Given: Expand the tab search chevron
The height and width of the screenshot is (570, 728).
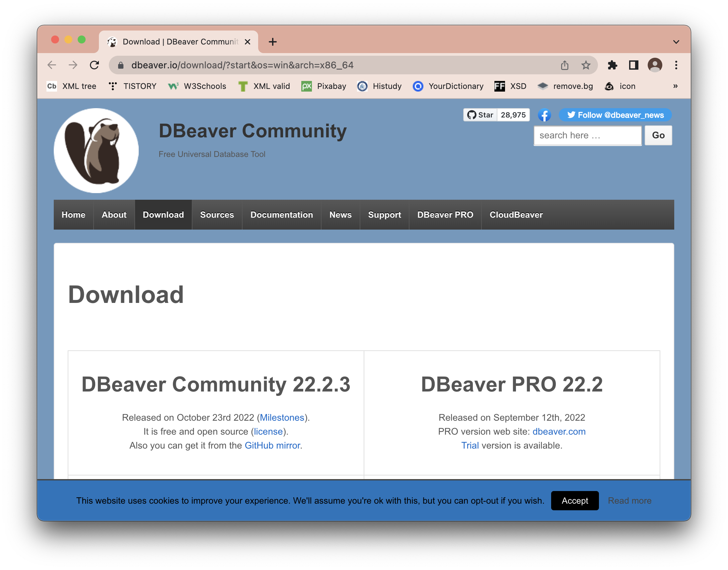Looking at the screenshot, I should click(676, 42).
